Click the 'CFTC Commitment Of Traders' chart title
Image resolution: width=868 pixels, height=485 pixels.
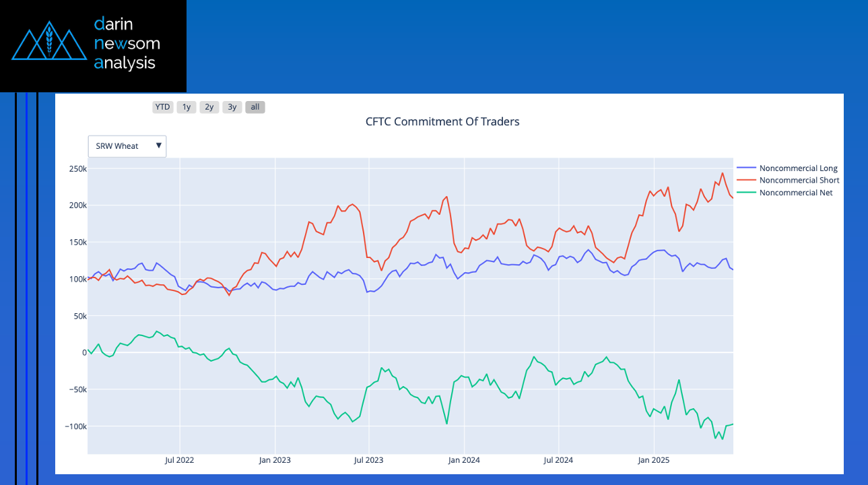(442, 122)
